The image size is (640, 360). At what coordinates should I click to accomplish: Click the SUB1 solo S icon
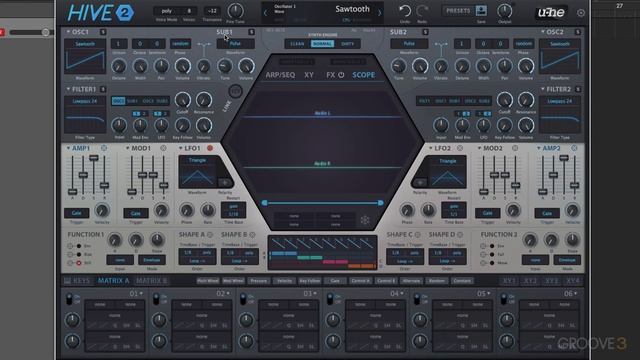tap(251, 32)
